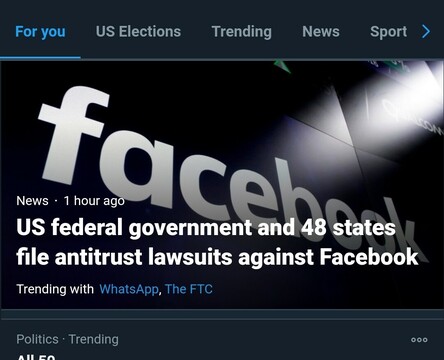Open the Politics · Trending item

pos(67,339)
